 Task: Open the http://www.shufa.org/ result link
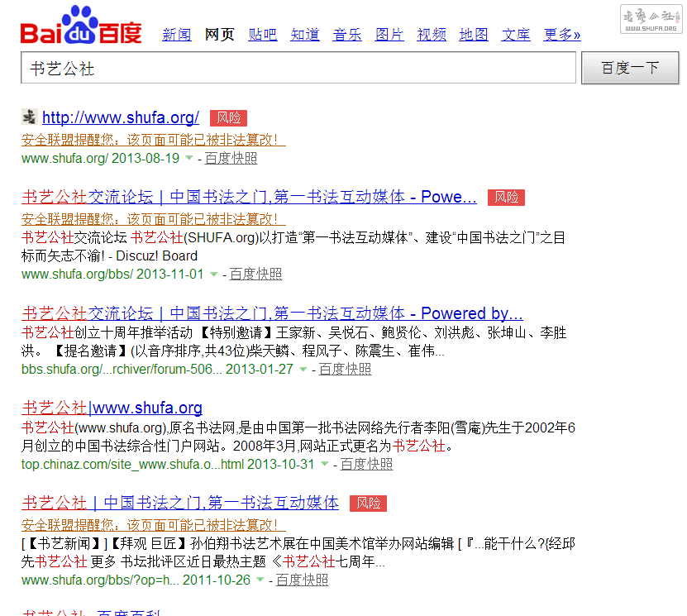point(121,117)
